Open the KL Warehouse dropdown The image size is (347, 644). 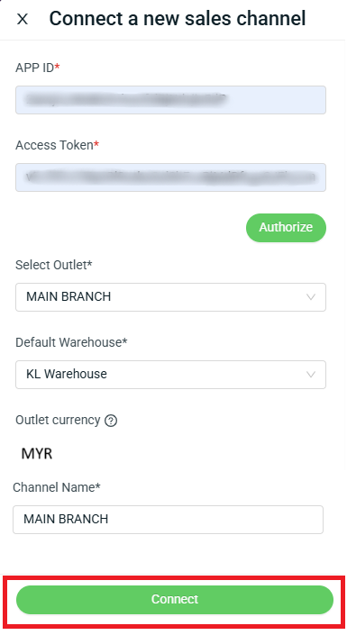[x=170, y=375]
